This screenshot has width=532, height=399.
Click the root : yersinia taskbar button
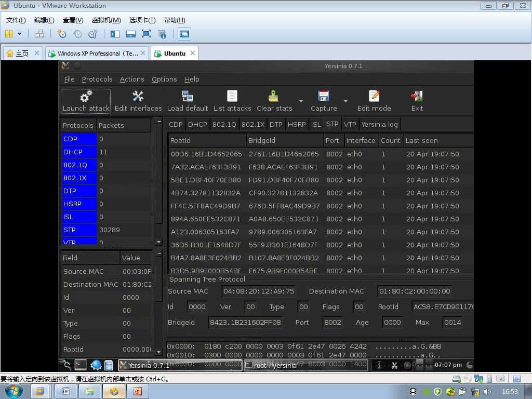tap(305, 365)
